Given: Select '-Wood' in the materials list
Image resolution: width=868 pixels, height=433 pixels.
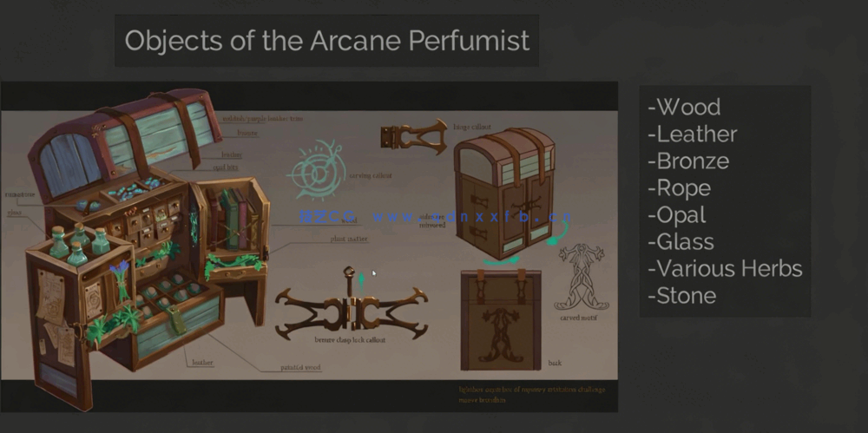Looking at the screenshot, I should [x=684, y=108].
